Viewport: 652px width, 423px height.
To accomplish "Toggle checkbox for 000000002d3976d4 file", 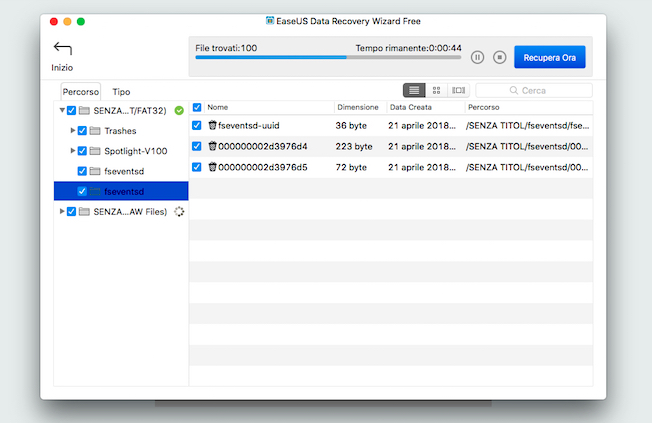I will [x=197, y=146].
